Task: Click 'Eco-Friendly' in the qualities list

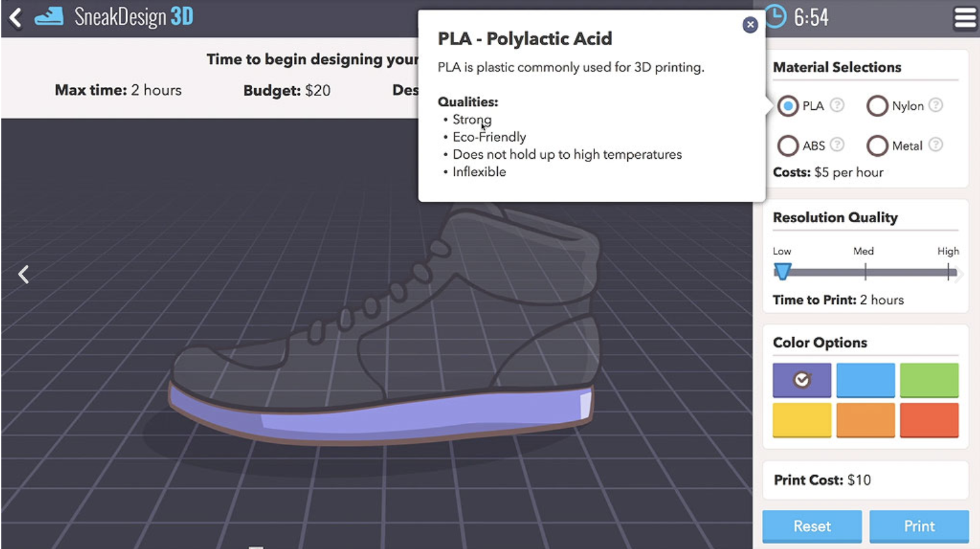Action: tap(489, 137)
